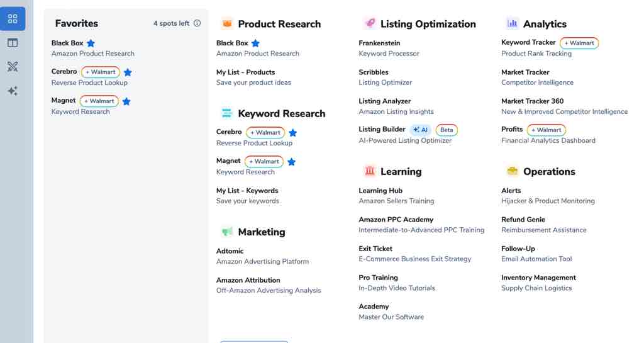Click the Product Research category icon
644x343 pixels.
point(226,23)
